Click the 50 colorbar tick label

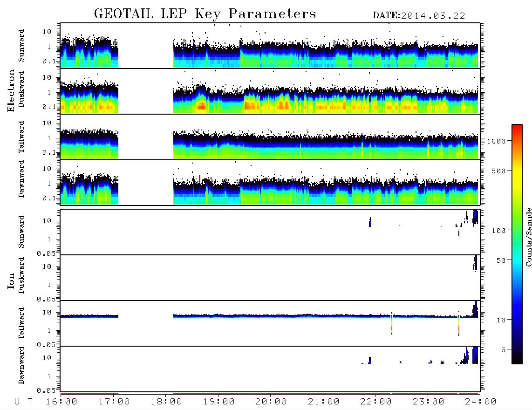(501, 260)
